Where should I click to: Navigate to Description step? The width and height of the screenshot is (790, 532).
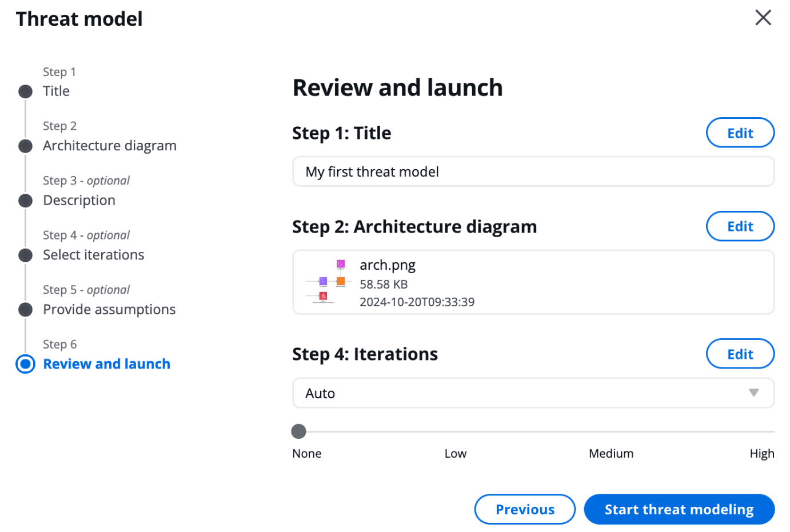79,201
